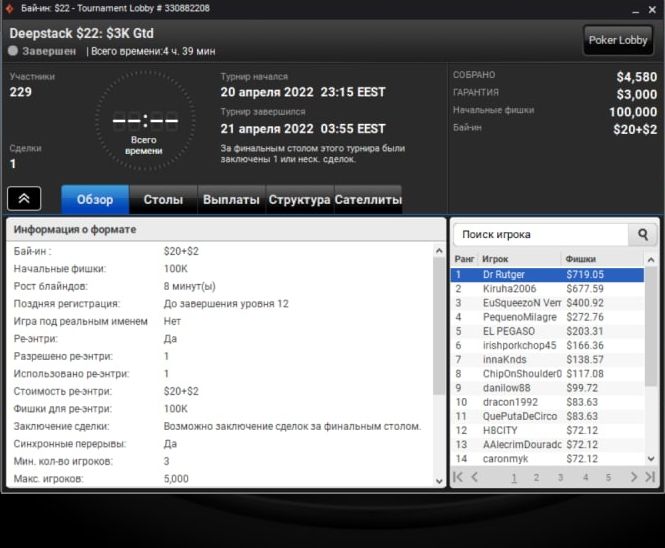Image resolution: width=665 pixels, height=548 pixels.
Task: Open players page 3
Action: [x=560, y=478]
